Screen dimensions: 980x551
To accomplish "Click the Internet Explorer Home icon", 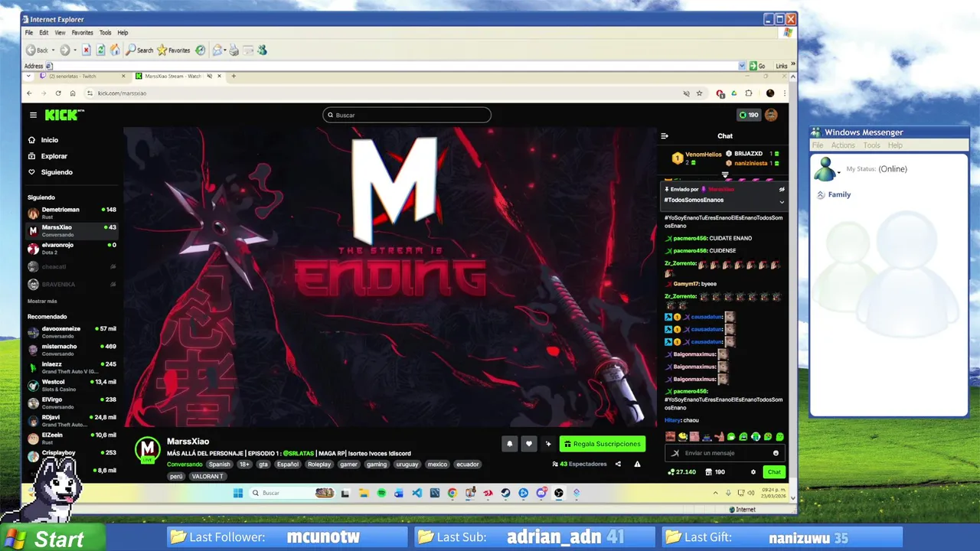I will [x=115, y=50].
